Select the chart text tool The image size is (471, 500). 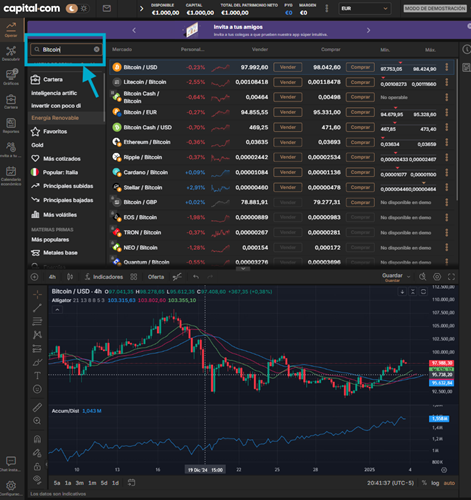(x=37, y=376)
